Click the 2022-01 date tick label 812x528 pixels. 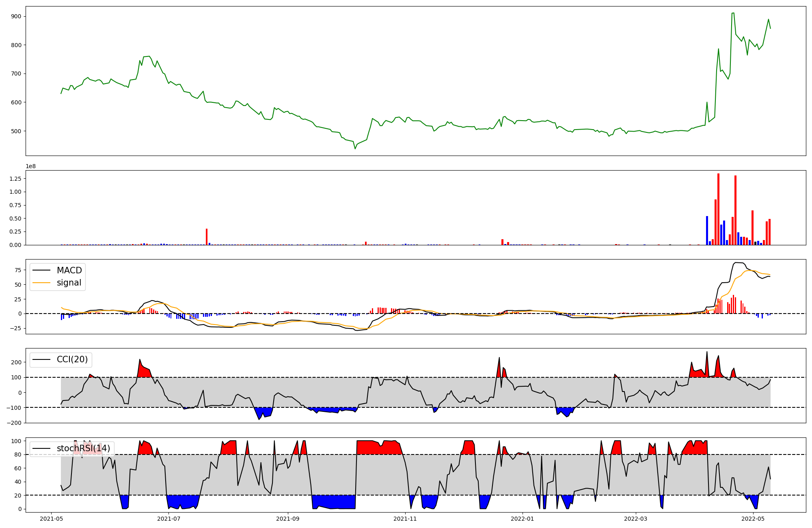click(x=522, y=519)
